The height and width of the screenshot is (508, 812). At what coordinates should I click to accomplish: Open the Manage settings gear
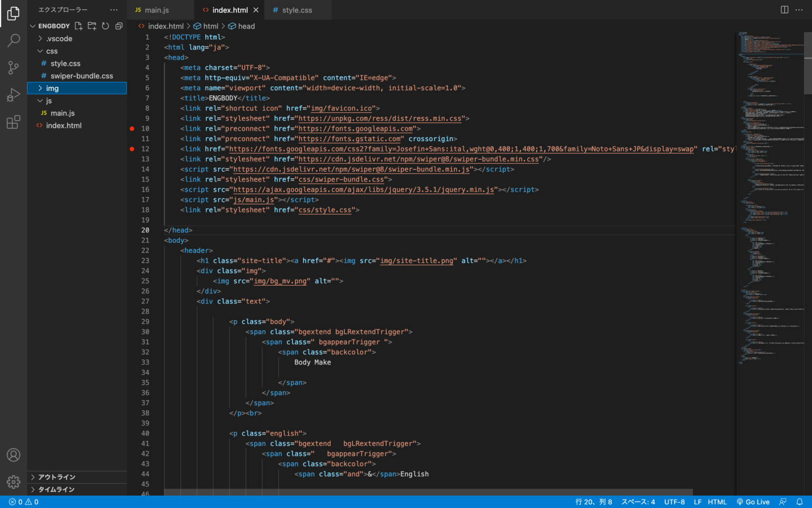[13, 482]
